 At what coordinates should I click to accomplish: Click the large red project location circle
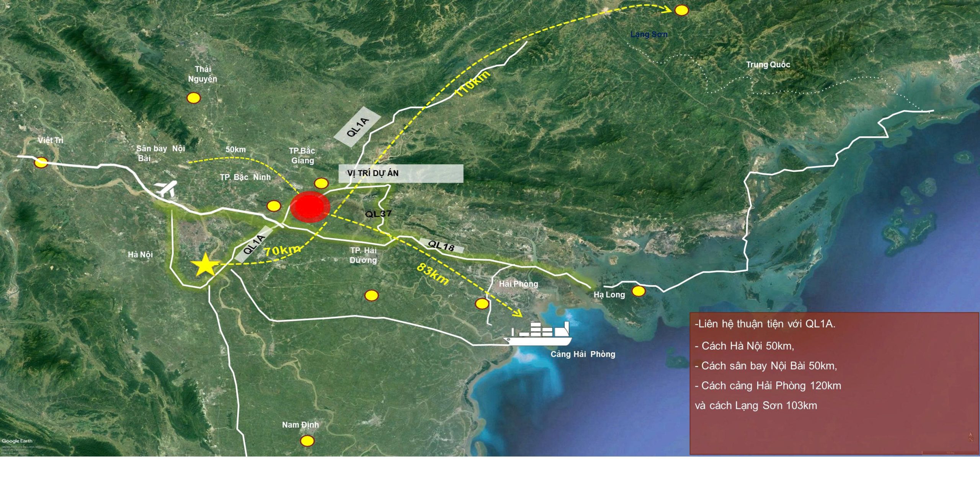coord(310,207)
